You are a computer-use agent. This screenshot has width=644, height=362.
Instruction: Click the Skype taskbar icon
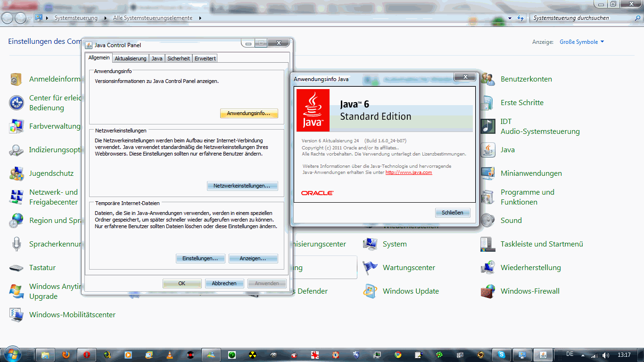coord(501,354)
